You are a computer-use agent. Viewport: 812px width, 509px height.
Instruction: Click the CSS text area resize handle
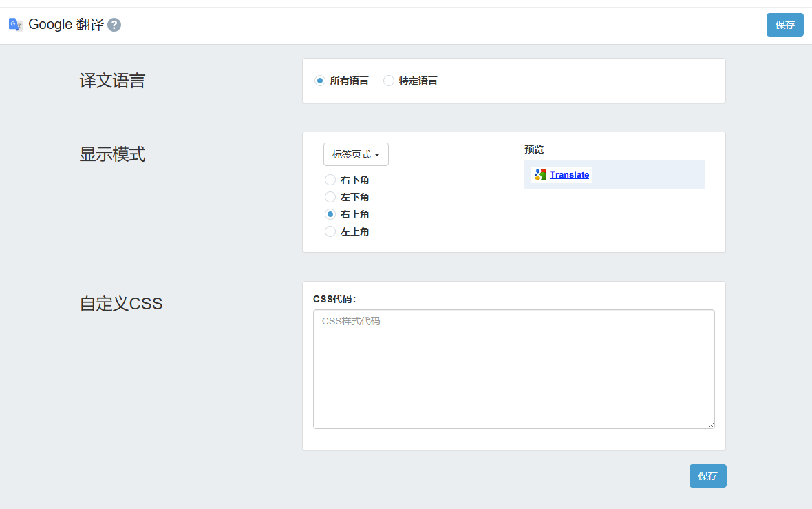[x=711, y=425]
